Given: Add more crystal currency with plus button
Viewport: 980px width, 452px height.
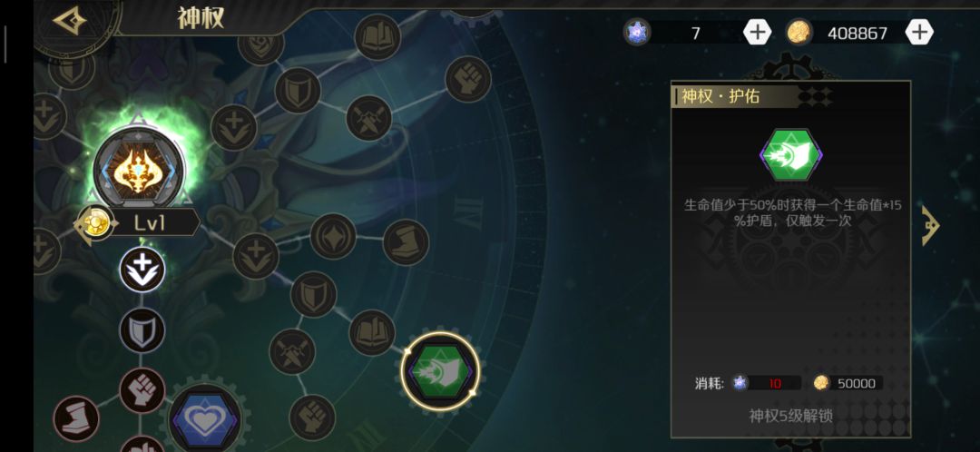Looking at the screenshot, I should click(757, 32).
